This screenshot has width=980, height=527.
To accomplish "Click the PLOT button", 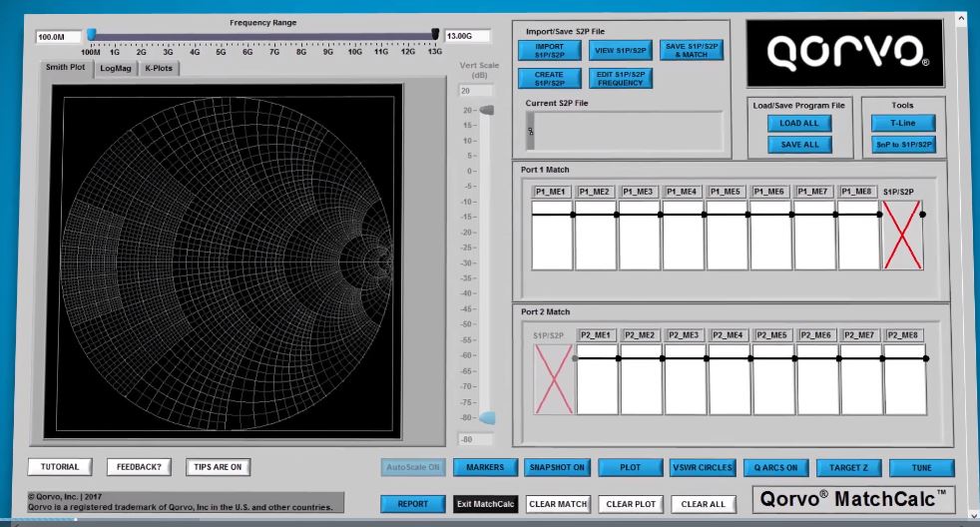I will [630, 467].
